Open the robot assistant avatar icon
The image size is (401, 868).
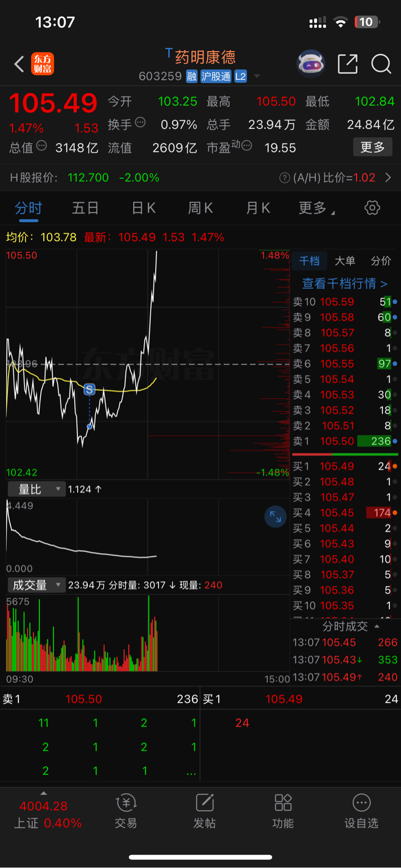tap(311, 64)
